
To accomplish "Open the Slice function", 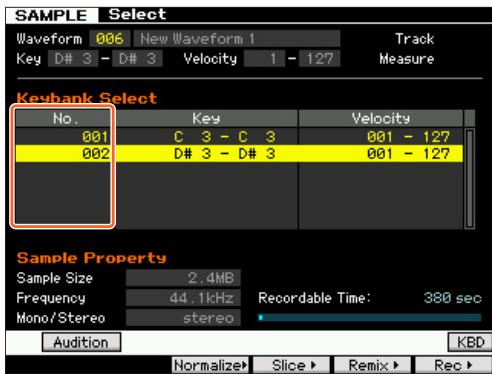I will coord(292,365).
